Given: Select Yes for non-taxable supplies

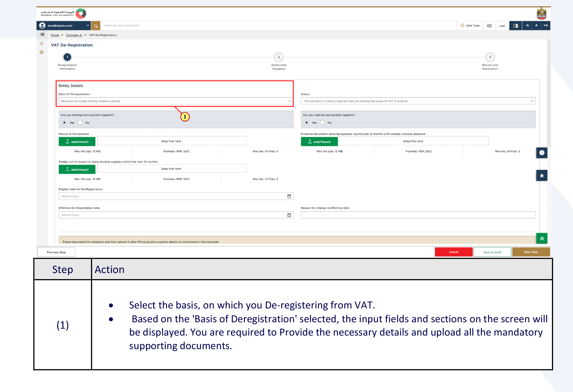Looking at the screenshot, I should (x=307, y=123).
